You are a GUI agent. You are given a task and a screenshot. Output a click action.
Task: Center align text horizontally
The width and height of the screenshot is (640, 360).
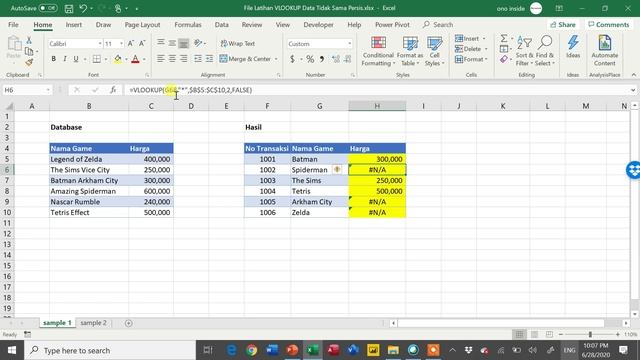[x=172, y=59]
